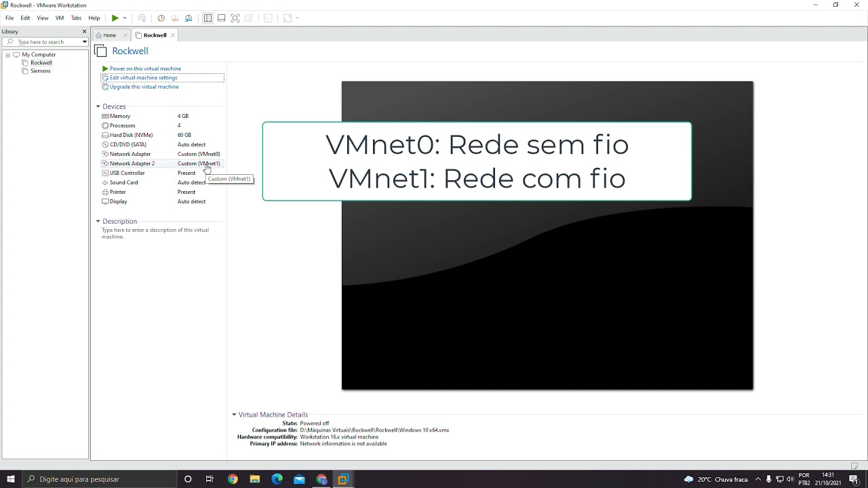Close the Library panel
Image resolution: width=868 pixels, height=488 pixels.
(84, 31)
